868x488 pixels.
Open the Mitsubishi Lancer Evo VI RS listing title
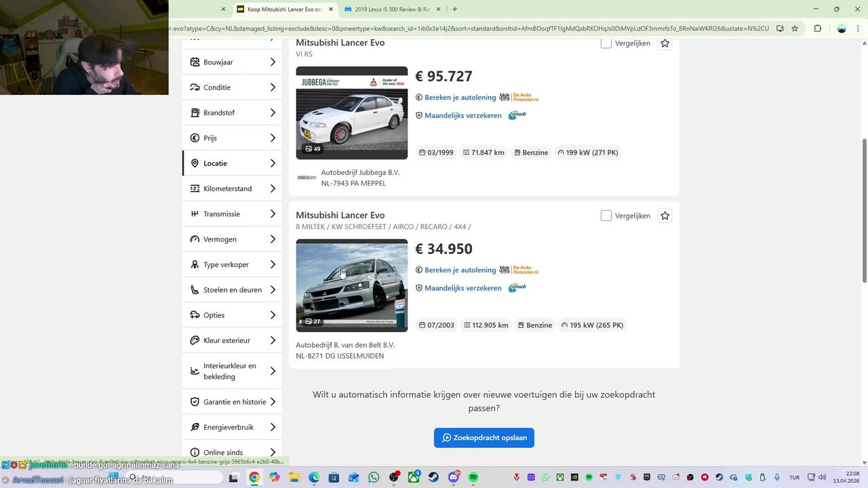point(340,43)
